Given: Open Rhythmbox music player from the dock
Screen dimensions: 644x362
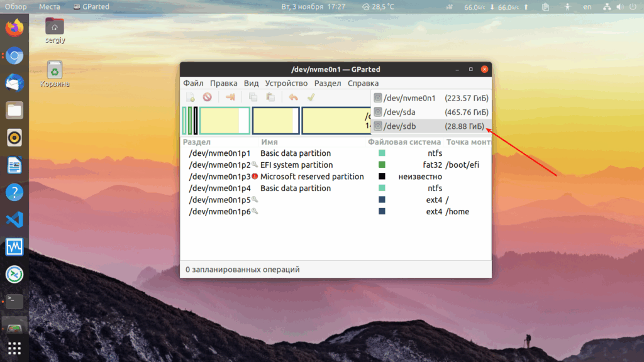Looking at the screenshot, I should (x=14, y=138).
